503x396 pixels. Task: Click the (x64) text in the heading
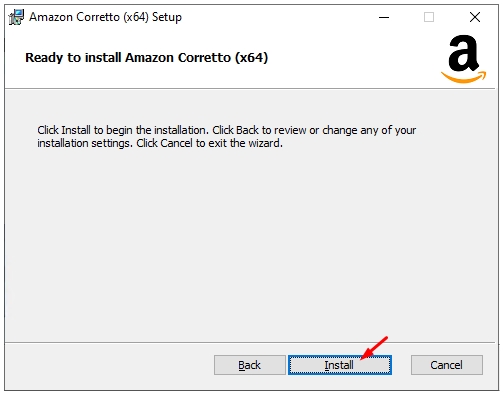coord(251,58)
